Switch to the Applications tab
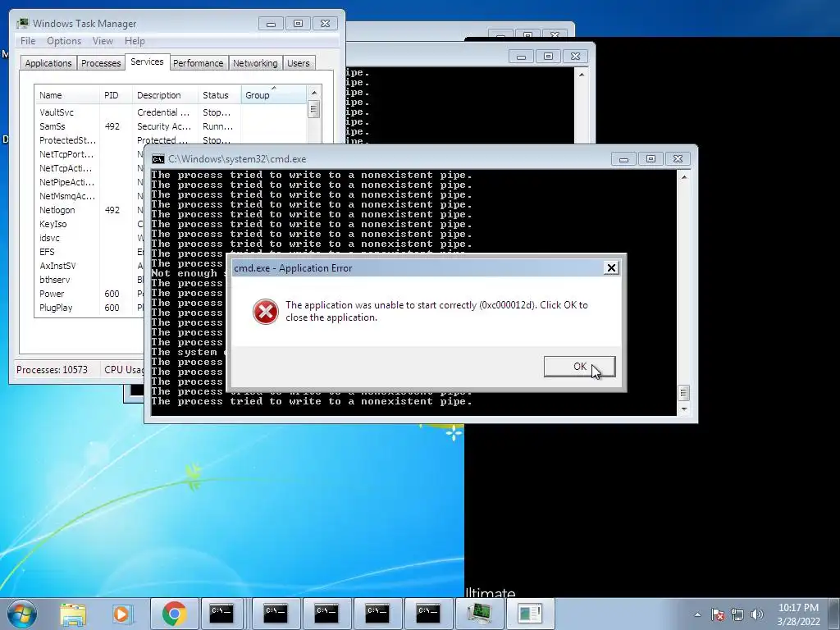 click(x=48, y=63)
